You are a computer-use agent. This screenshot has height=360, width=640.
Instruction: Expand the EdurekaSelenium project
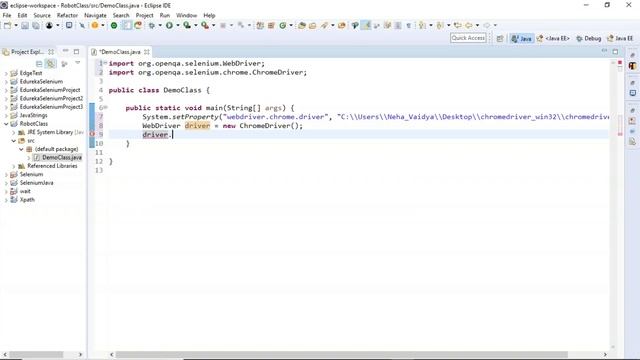(x=6, y=82)
